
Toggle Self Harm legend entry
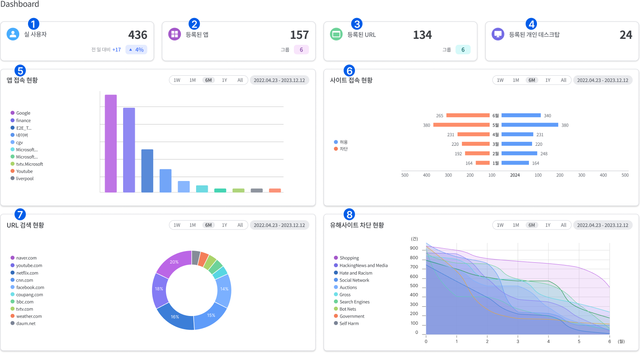pos(346,324)
